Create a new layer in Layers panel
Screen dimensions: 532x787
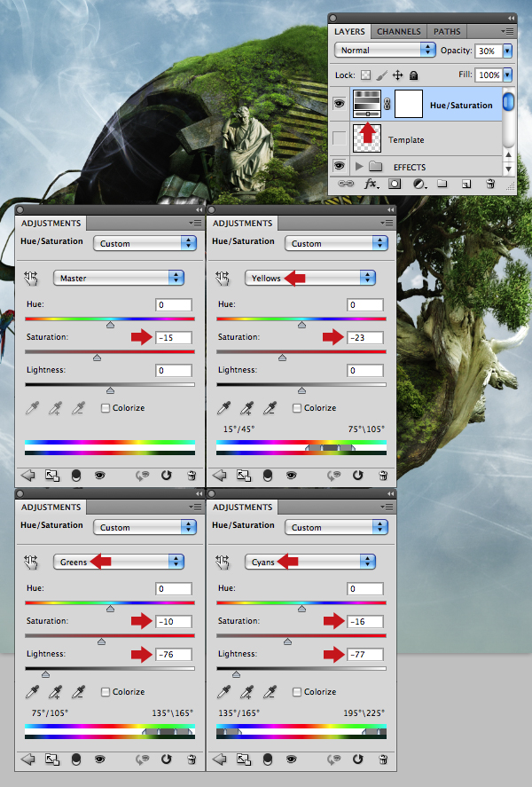[x=466, y=184]
